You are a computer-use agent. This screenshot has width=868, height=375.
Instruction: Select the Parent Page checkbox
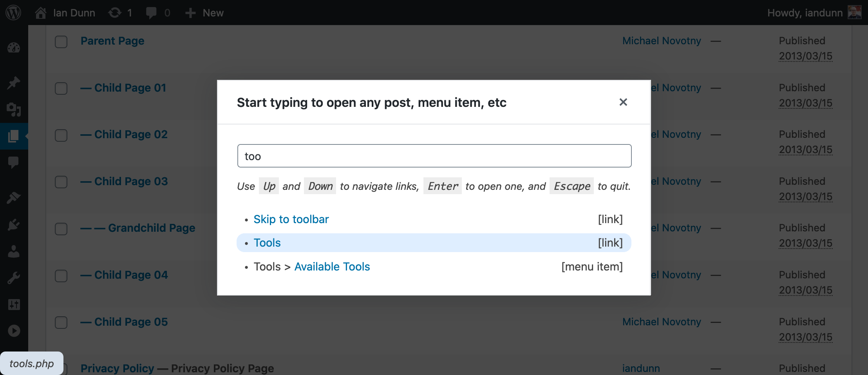pyautogui.click(x=61, y=41)
